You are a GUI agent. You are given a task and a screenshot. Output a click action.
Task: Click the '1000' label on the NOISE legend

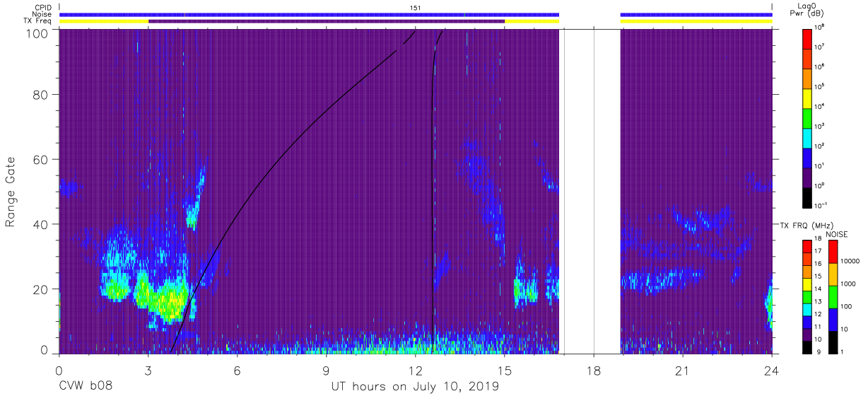[x=848, y=284]
